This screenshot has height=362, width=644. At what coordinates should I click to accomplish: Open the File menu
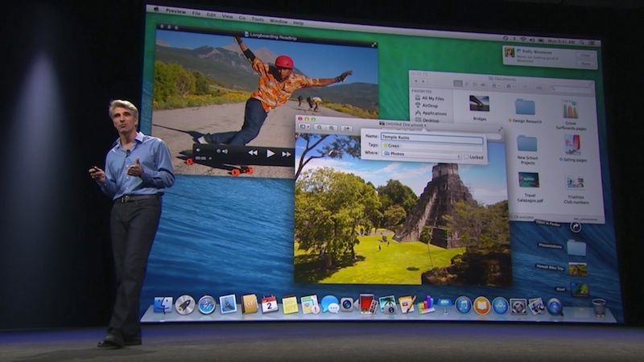pos(196,14)
